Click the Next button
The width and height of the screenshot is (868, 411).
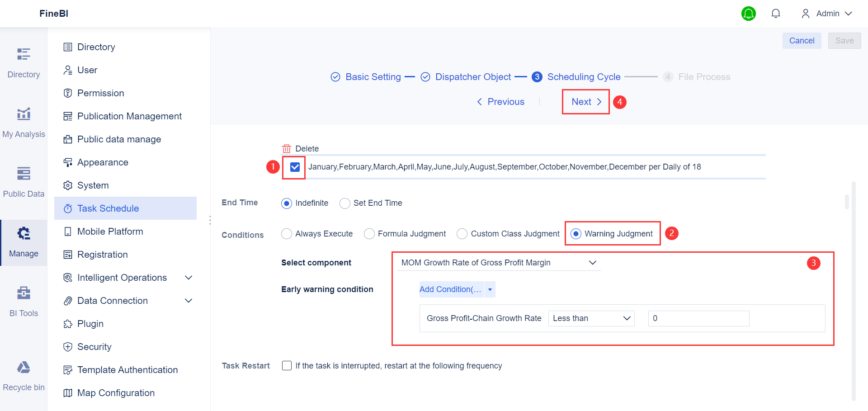click(585, 101)
